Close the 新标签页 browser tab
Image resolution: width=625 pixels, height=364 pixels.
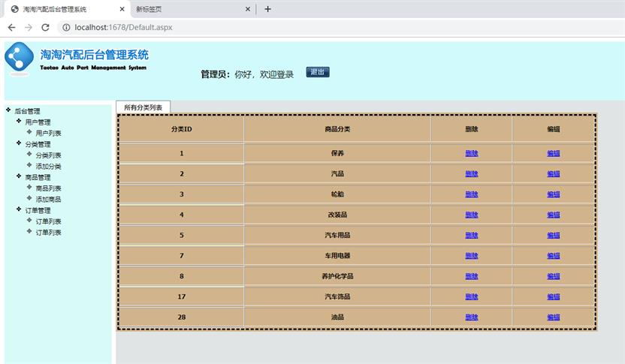(247, 9)
